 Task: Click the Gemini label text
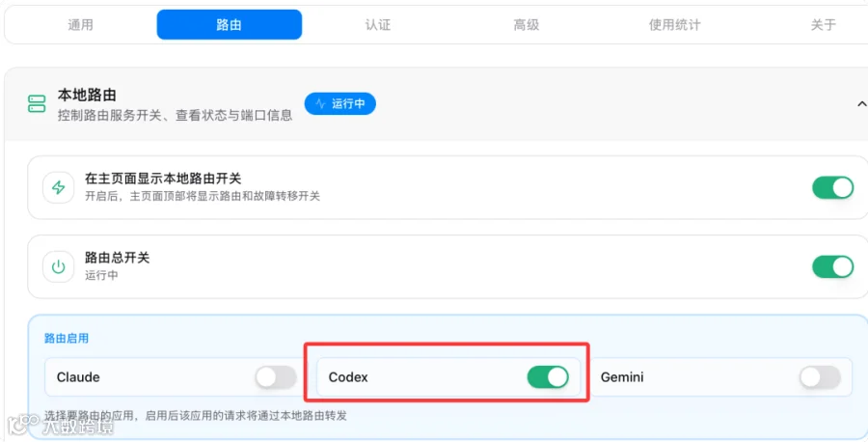[x=622, y=377]
